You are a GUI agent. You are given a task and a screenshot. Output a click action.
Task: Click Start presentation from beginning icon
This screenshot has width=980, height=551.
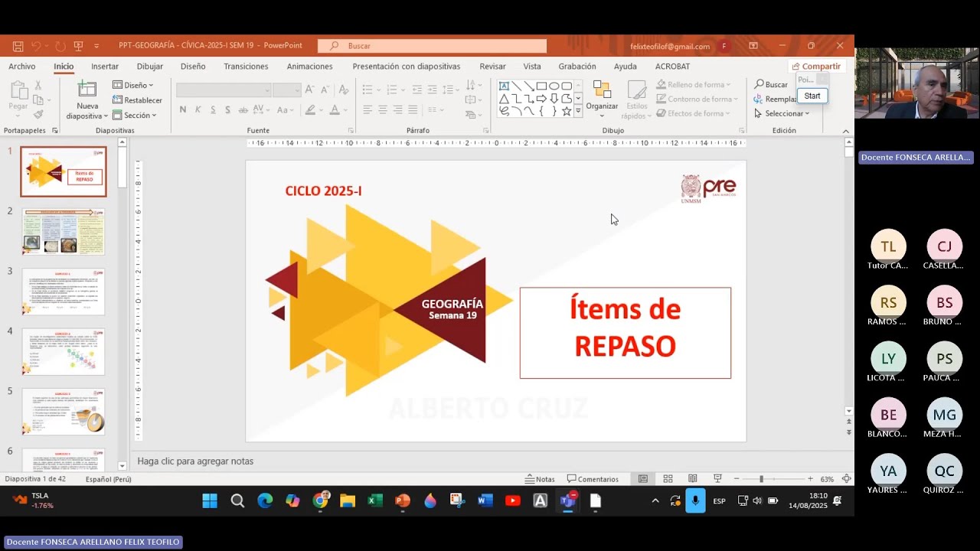pyautogui.click(x=78, y=46)
